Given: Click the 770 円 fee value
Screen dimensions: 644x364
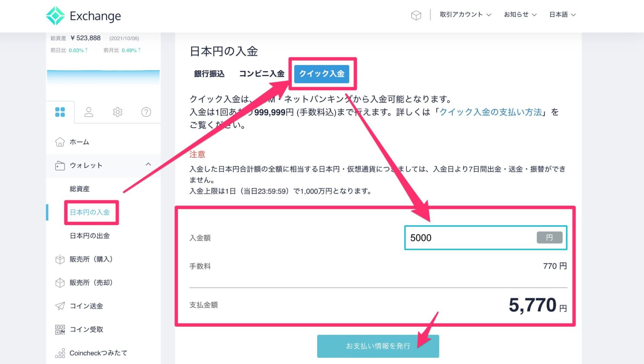Looking at the screenshot, I should click(x=555, y=266).
